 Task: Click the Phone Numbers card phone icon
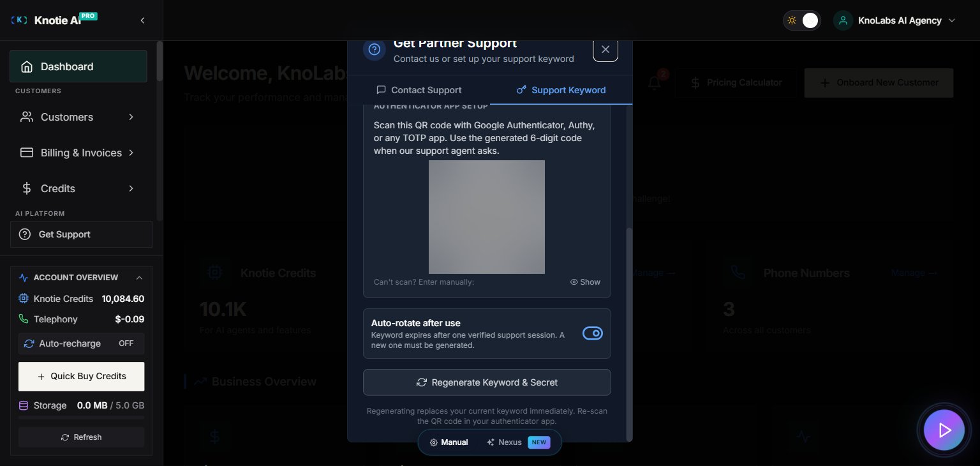(x=738, y=273)
